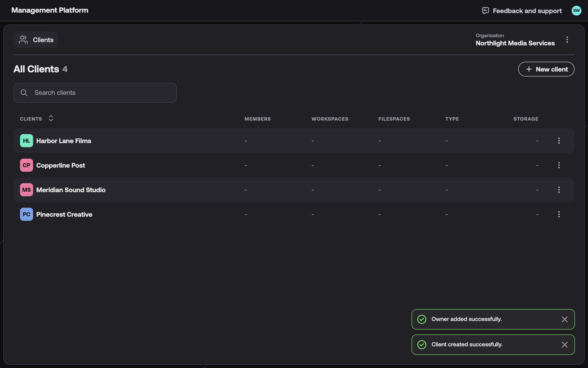This screenshot has height=368, width=588.
Task: Click the check icon on the Owner added toast
Action: (x=422, y=319)
